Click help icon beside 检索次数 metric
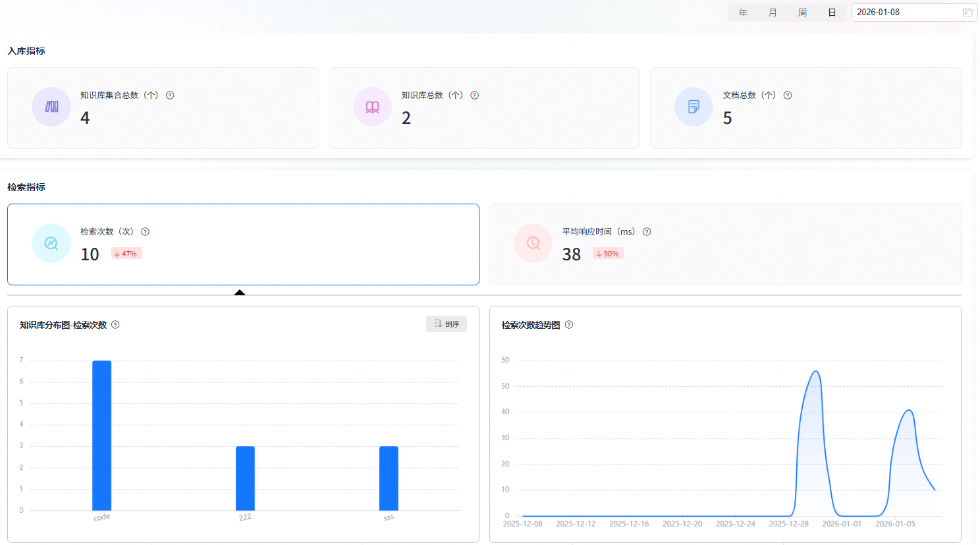This screenshot has height=545, width=980. coord(146,232)
